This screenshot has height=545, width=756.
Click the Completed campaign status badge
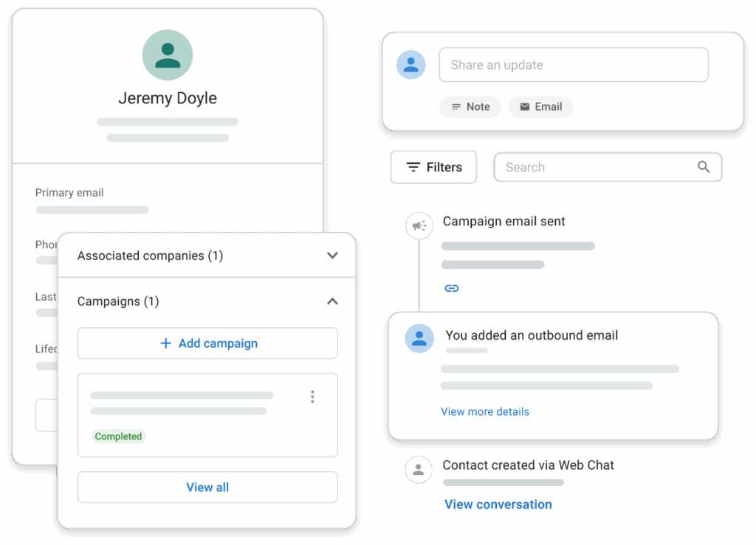[119, 436]
